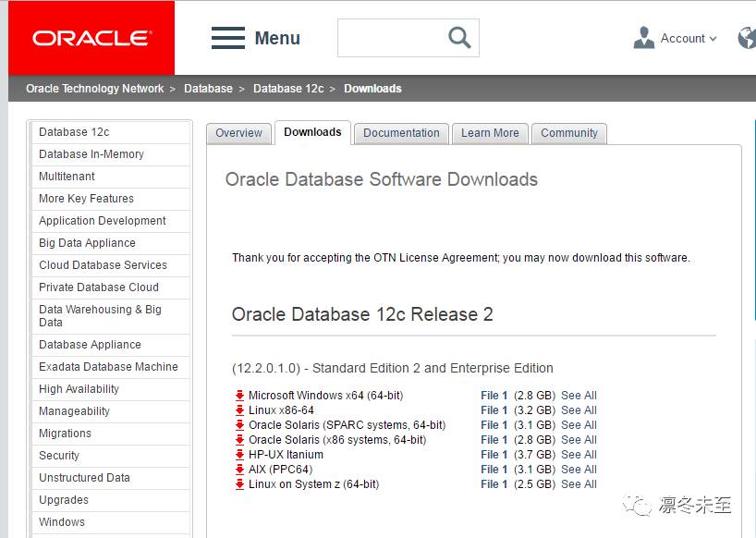Go to Oracle Technology Network breadcrumb
The image size is (756, 538).
pyautogui.click(x=95, y=89)
